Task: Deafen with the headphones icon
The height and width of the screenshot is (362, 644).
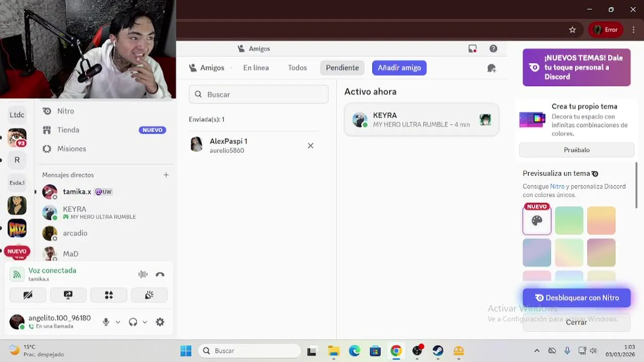Action: pos(133,322)
